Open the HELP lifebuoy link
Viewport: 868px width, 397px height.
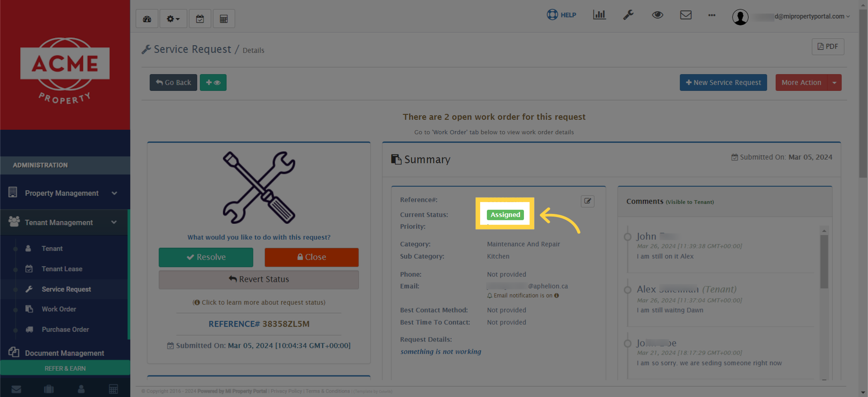point(561,15)
